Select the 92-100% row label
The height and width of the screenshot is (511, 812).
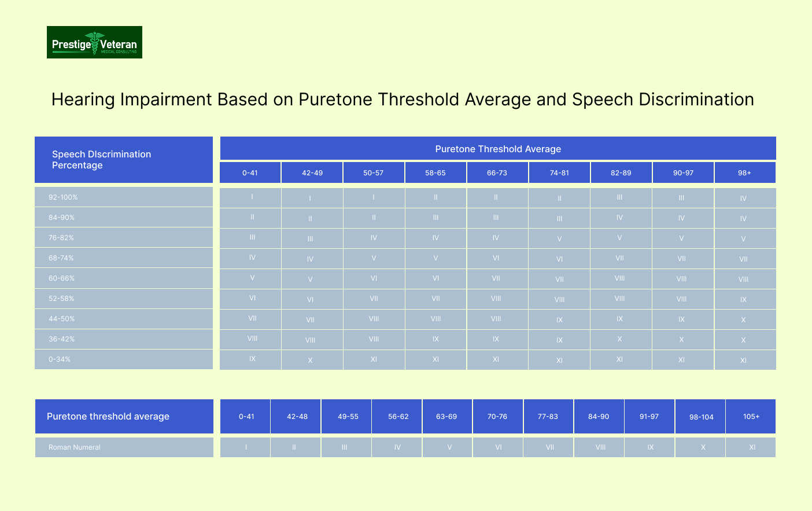pos(64,197)
